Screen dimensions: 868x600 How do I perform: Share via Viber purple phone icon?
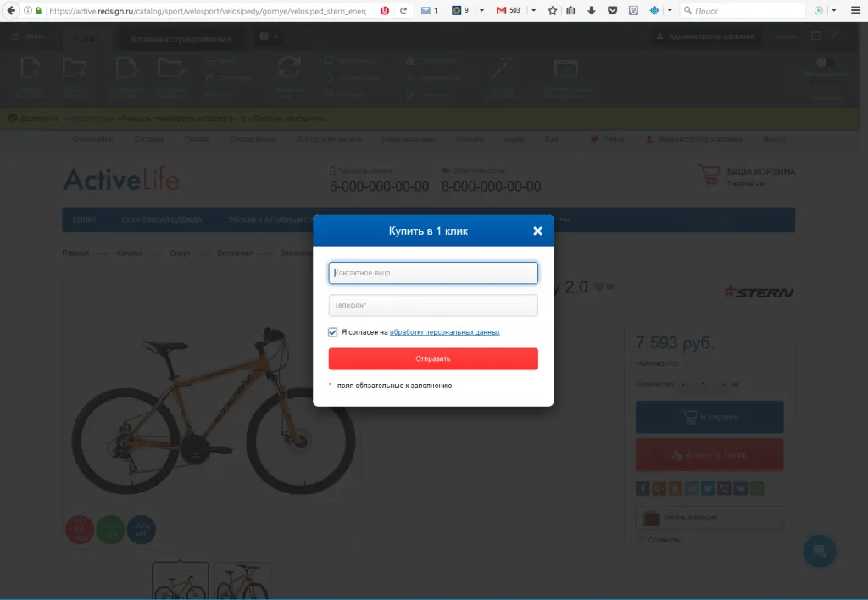tap(724, 488)
